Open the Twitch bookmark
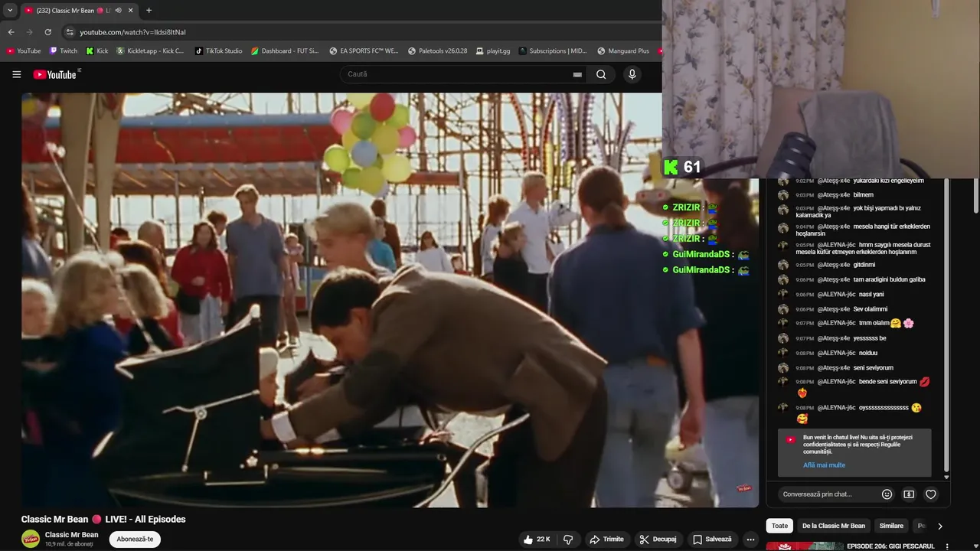This screenshot has height=551, width=980. [x=64, y=51]
